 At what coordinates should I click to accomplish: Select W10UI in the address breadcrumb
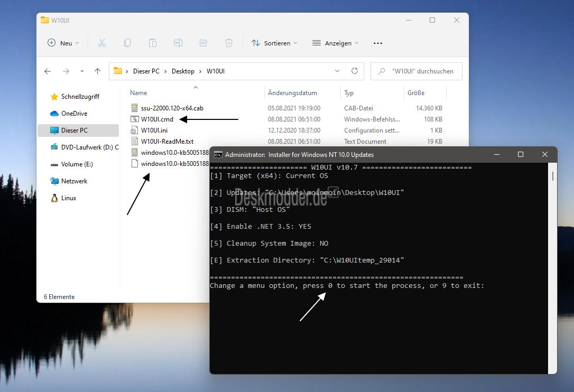pos(216,71)
